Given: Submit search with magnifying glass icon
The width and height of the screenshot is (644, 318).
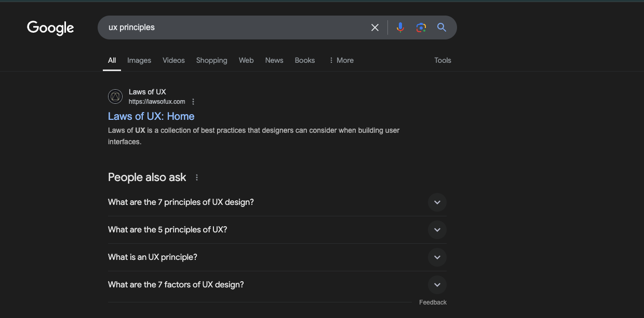Looking at the screenshot, I should (441, 27).
